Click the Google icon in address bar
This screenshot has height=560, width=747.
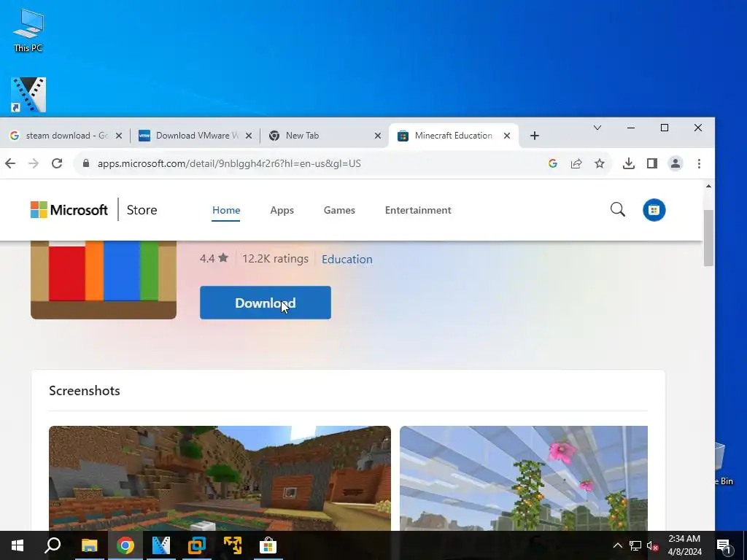pos(553,163)
